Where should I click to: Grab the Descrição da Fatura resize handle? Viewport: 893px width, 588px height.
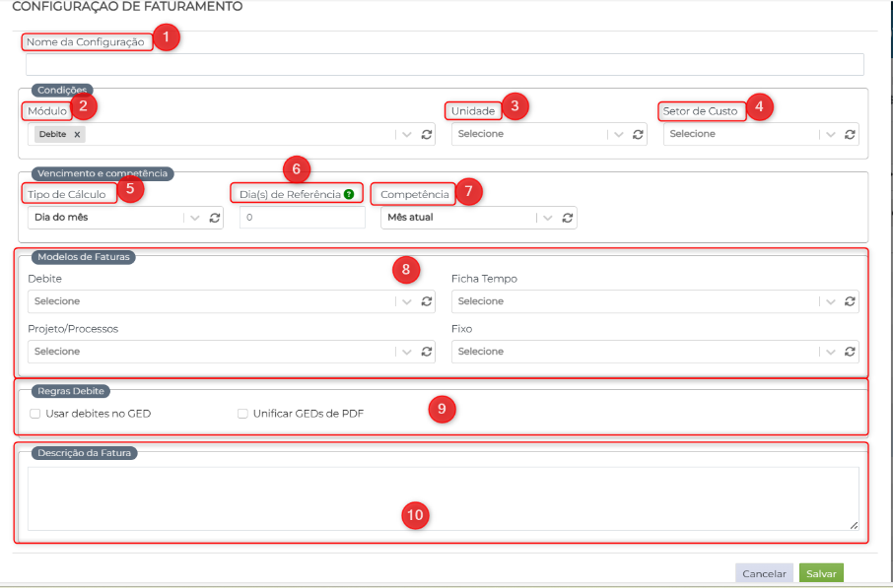coord(854,525)
